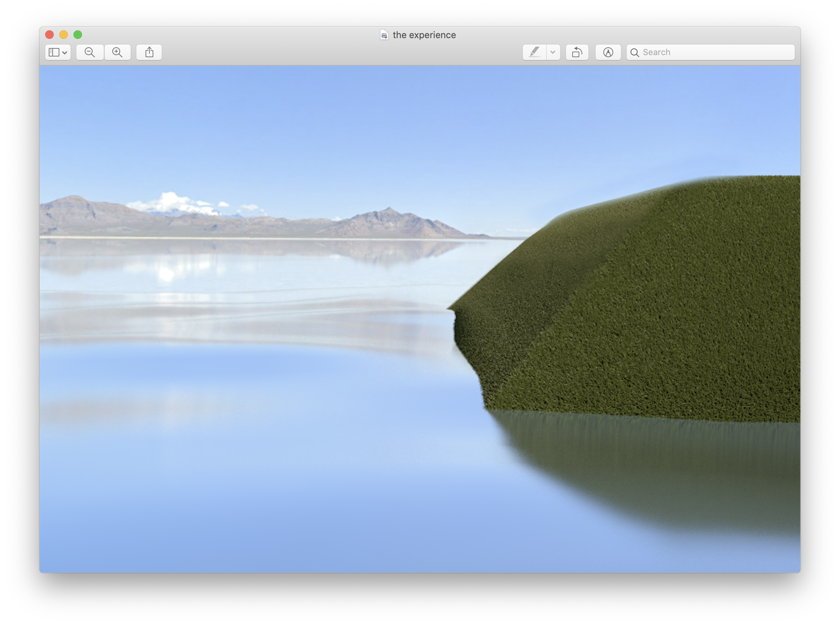Show the Markup toolbar
The height and width of the screenshot is (625, 840).
(x=608, y=52)
